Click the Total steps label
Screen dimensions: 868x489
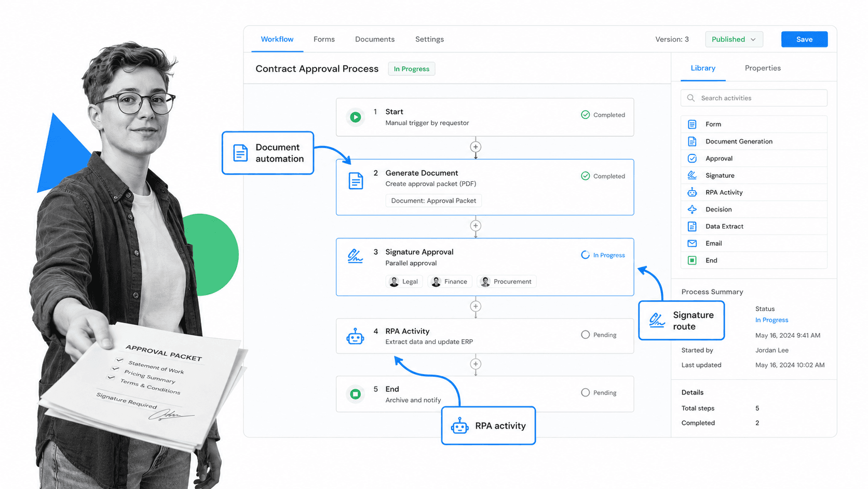(x=698, y=408)
